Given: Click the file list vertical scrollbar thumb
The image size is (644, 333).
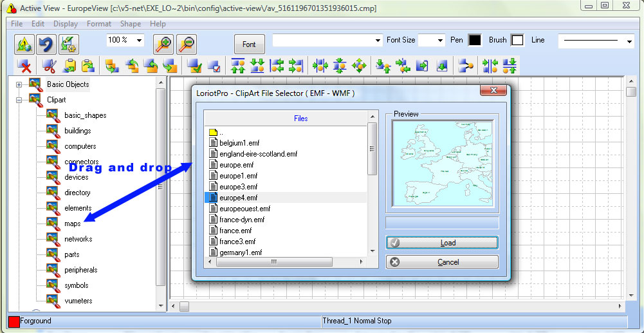Looking at the screenshot, I should 372,149.
